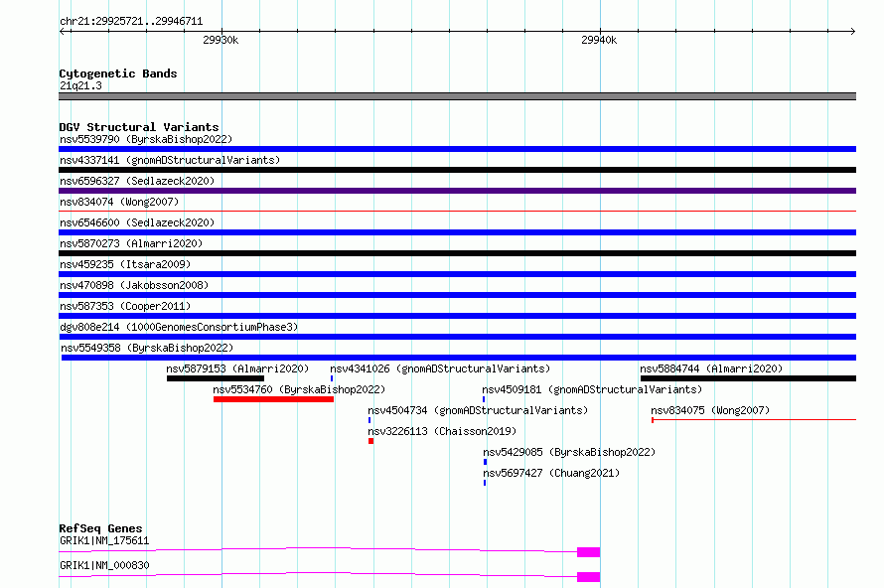
Task: Open nsv4504734 (gnomADStructuralVariants) label
Action: point(478,410)
